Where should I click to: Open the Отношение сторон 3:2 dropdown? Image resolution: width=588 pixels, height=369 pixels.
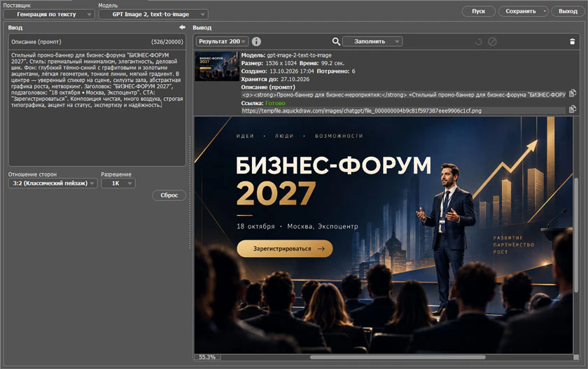coord(53,183)
